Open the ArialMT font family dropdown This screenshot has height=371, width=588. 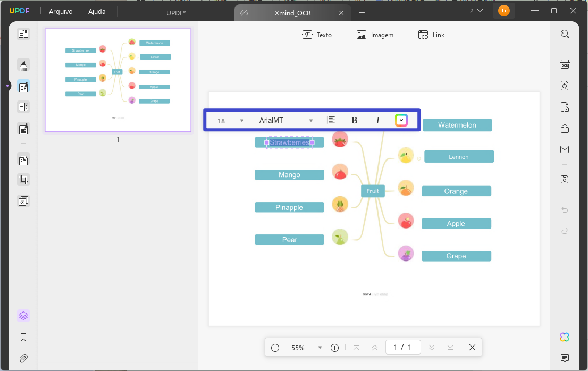pyautogui.click(x=312, y=120)
